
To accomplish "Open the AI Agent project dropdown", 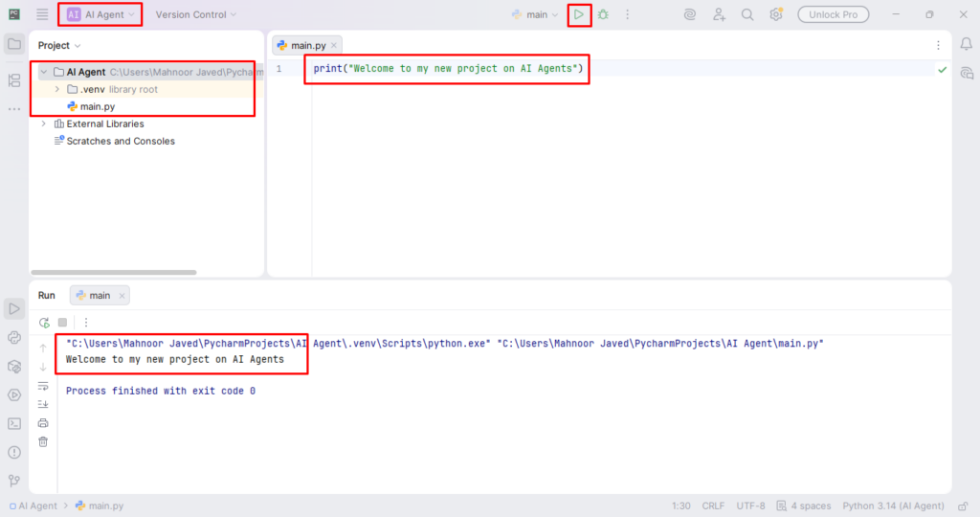I will 100,14.
